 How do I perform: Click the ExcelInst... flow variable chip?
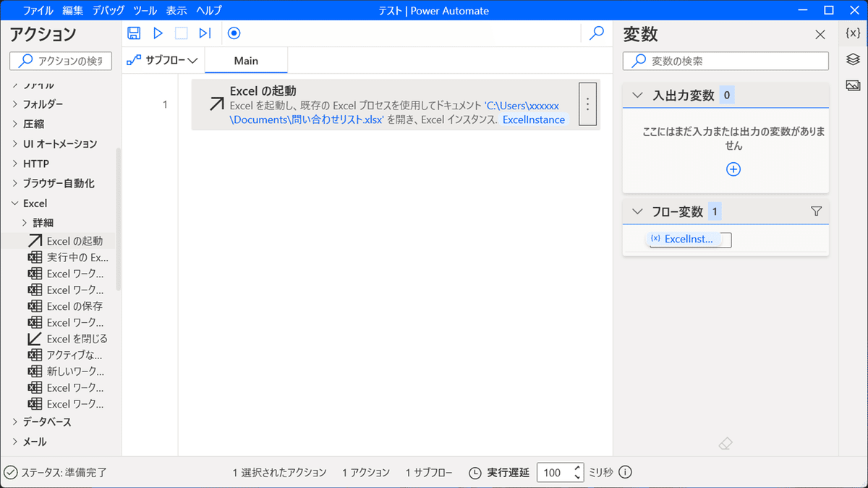point(684,239)
